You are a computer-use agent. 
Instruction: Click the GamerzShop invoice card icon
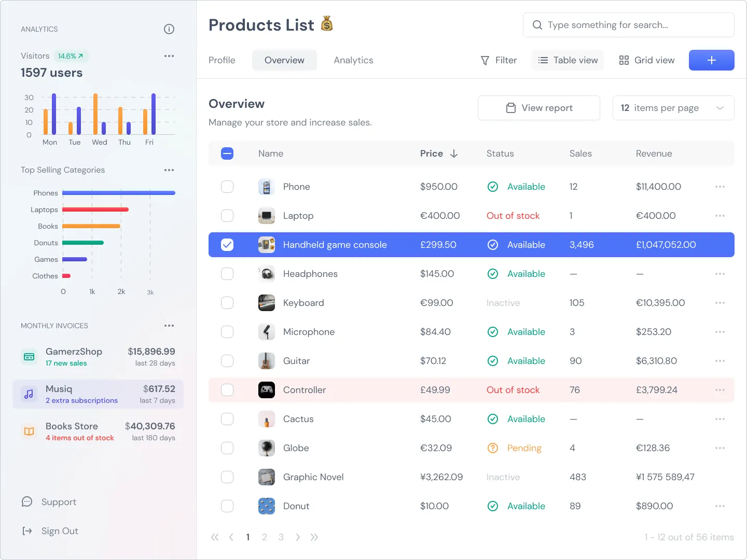pyautogui.click(x=29, y=357)
